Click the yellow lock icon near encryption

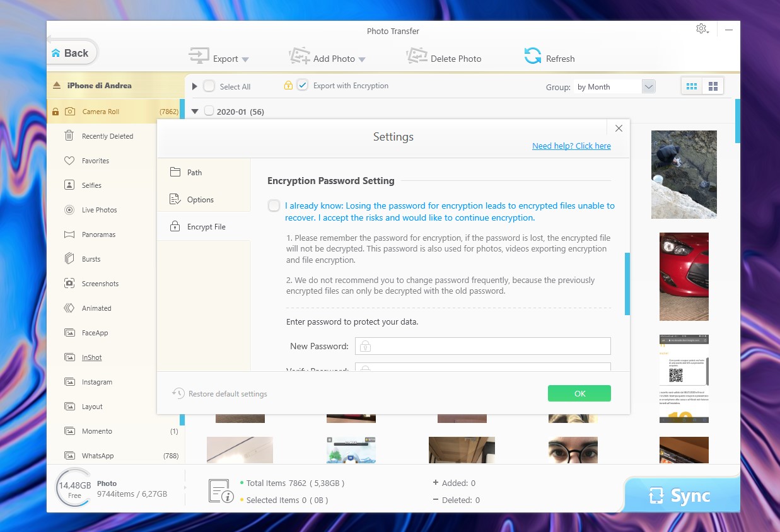[x=288, y=86]
